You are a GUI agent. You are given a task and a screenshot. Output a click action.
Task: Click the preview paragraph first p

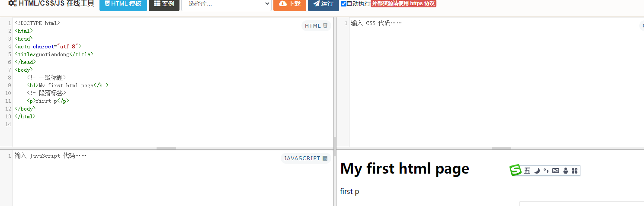pos(349,191)
